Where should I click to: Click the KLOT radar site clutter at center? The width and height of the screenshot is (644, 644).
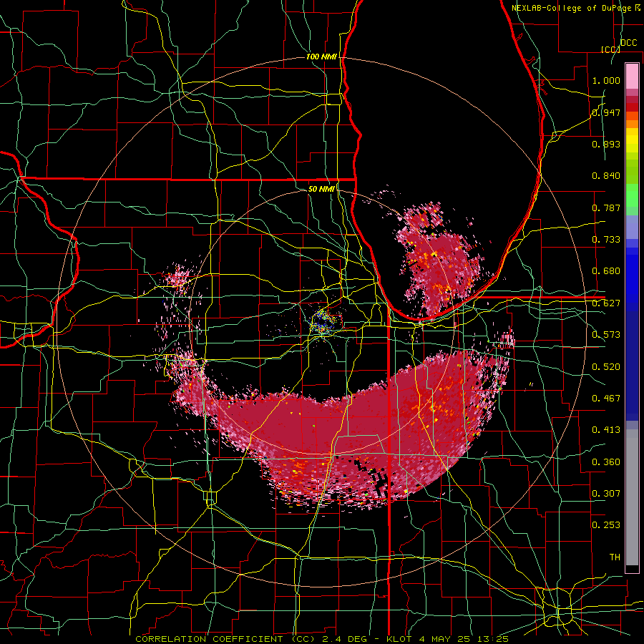[323, 323]
